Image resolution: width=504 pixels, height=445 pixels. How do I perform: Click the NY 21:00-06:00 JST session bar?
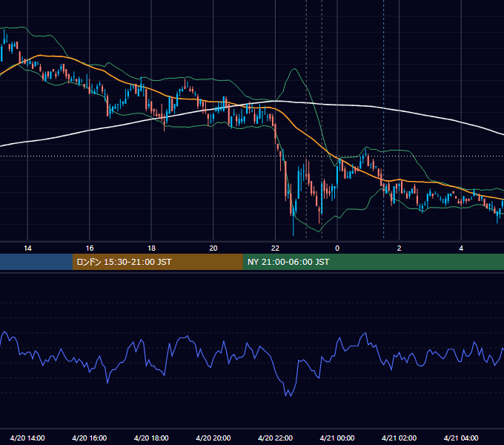tap(373, 262)
